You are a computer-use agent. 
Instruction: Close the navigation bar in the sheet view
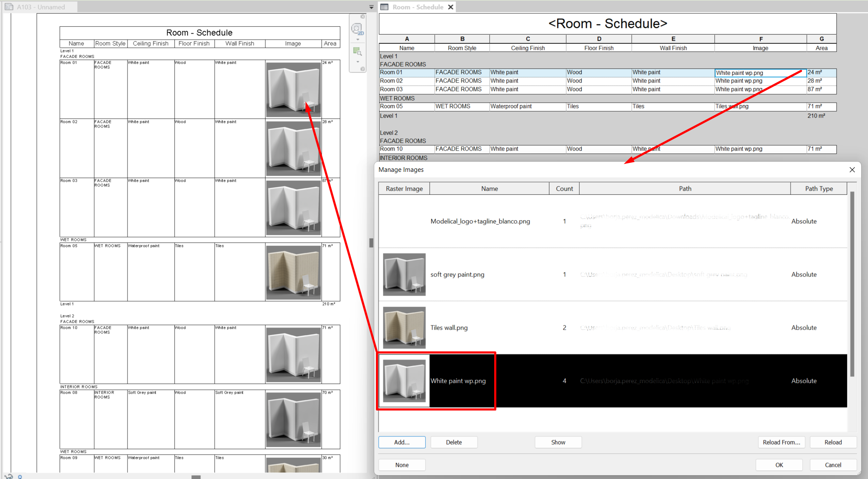pos(363,17)
